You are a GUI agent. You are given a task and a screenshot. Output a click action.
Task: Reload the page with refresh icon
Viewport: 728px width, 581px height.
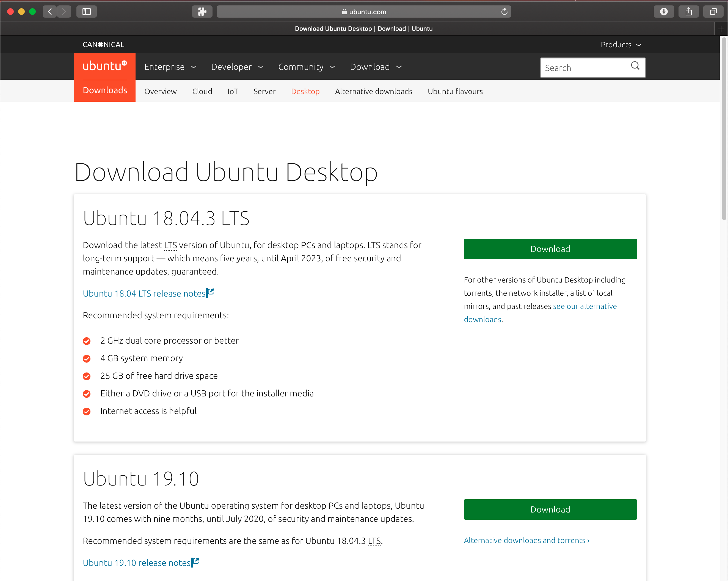coord(504,12)
